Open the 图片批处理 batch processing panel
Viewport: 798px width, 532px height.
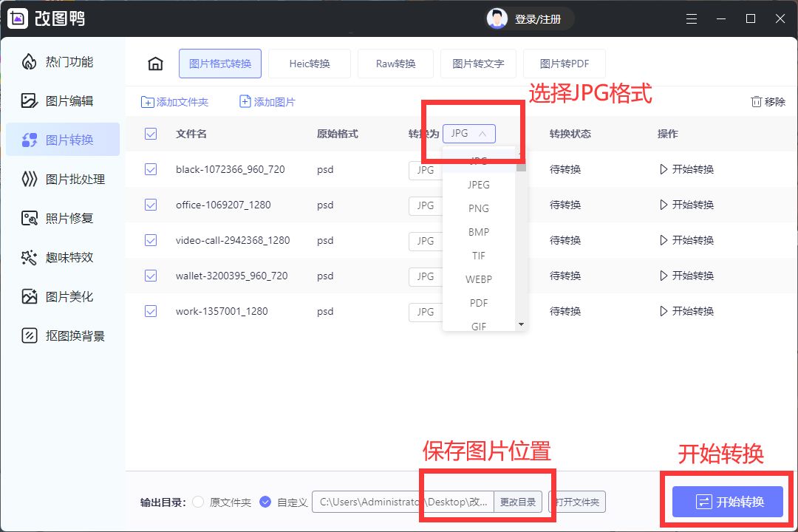pos(63,178)
